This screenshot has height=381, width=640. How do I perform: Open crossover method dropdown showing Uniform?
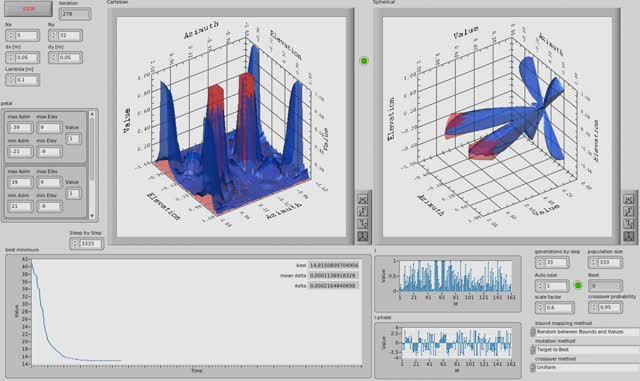coord(587,367)
